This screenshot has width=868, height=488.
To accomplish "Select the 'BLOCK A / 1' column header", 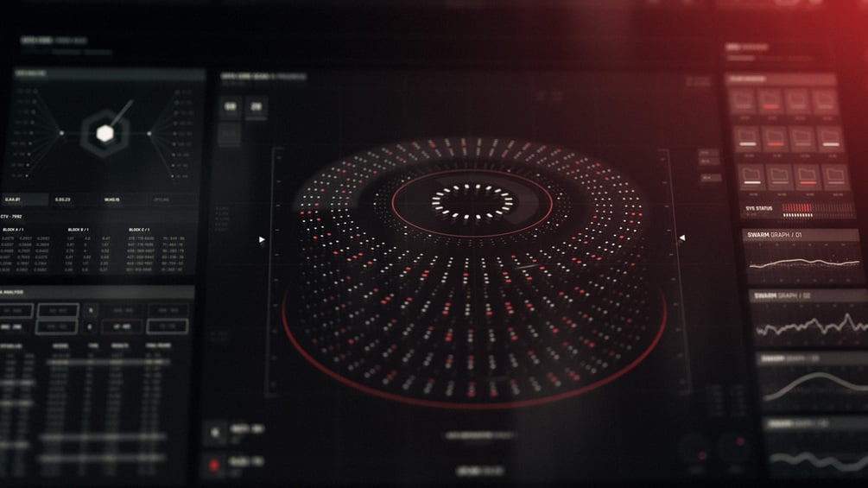I will tap(13, 230).
